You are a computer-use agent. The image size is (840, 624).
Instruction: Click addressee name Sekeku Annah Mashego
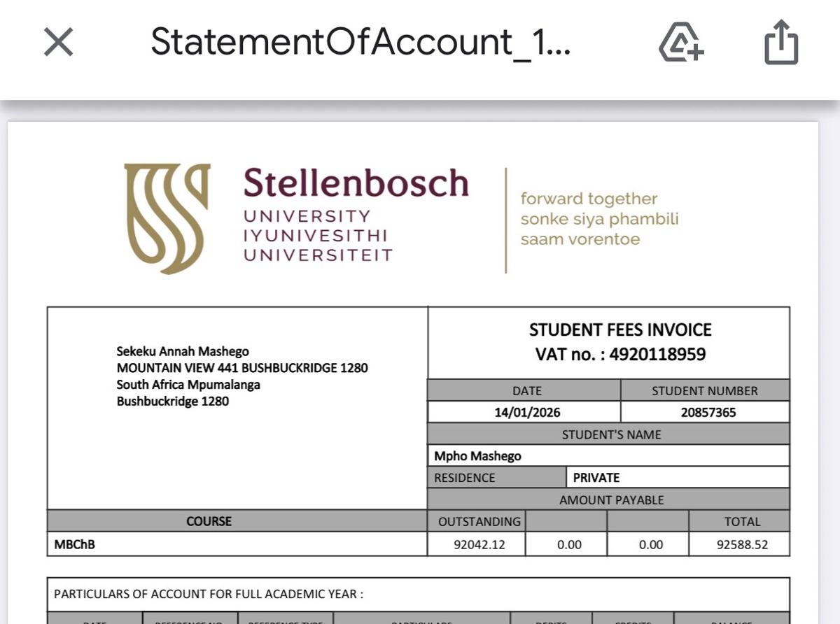click(183, 351)
